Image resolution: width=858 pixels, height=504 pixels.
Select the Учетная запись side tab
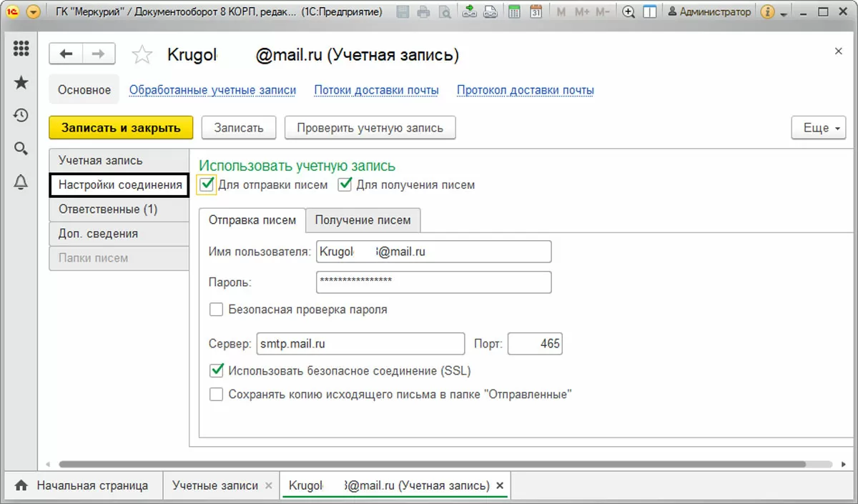[119, 160]
